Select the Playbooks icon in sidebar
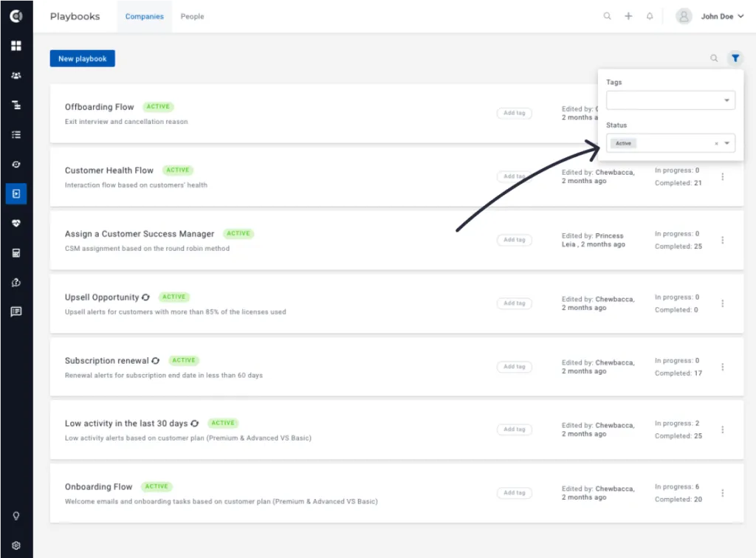This screenshot has height=558, width=756. [16, 193]
